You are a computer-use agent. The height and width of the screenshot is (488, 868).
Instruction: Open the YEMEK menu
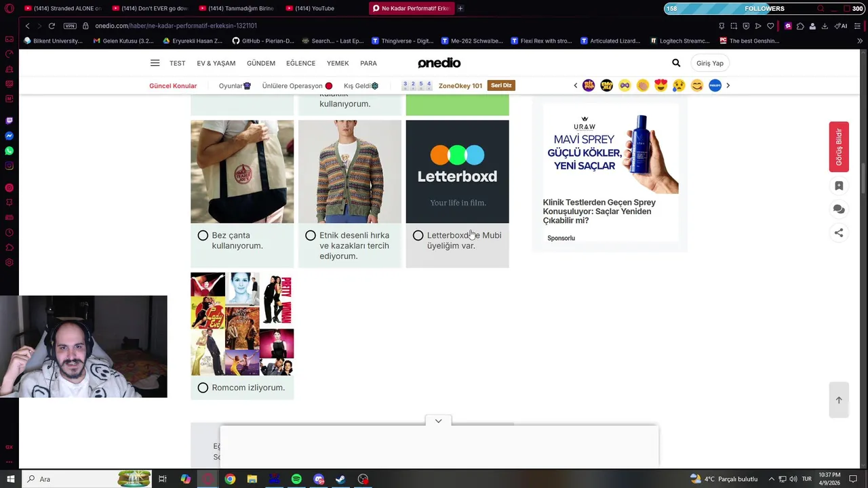[338, 63]
